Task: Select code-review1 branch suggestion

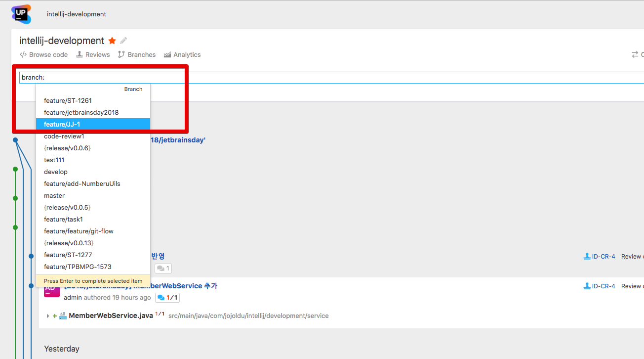Action: point(93,136)
